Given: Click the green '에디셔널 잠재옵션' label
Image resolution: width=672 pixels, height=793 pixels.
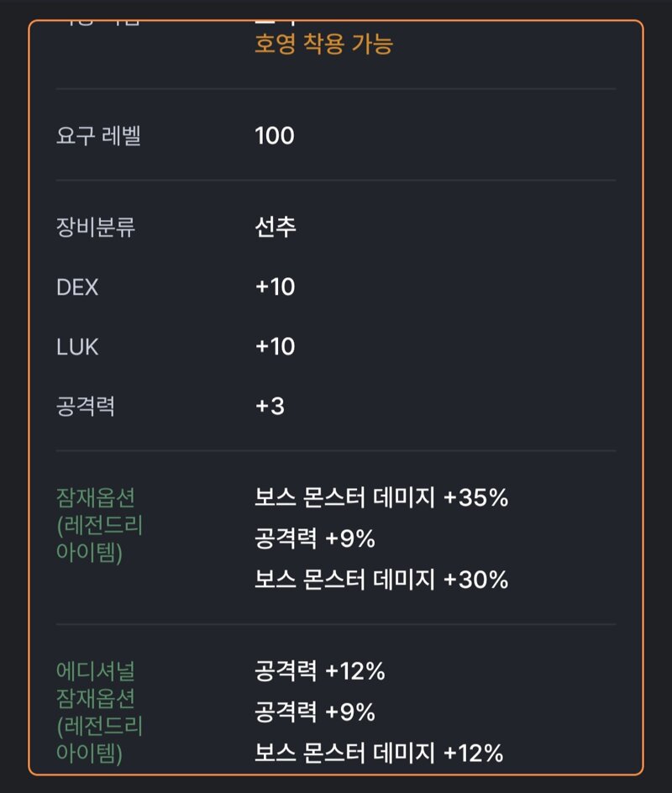Looking at the screenshot, I should (x=96, y=685).
